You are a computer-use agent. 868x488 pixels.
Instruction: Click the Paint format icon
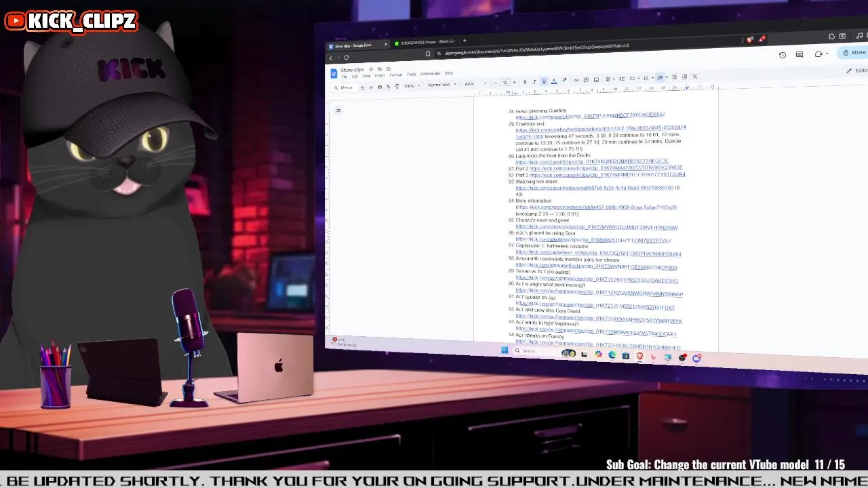[x=397, y=86]
